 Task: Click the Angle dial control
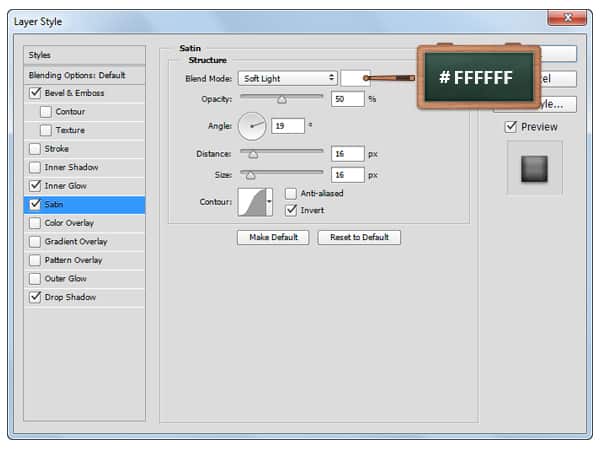coord(252,126)
